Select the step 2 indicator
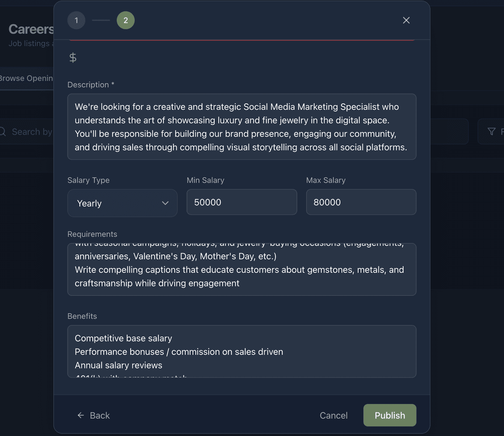Screen dimensions: 504x436 click(x=126, y=20)
